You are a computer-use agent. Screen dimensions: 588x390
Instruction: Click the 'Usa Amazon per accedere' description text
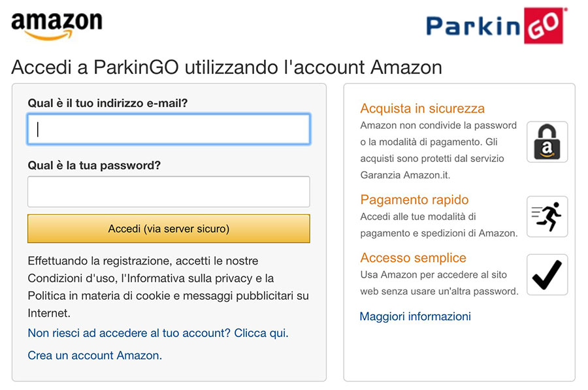[439, 283]
